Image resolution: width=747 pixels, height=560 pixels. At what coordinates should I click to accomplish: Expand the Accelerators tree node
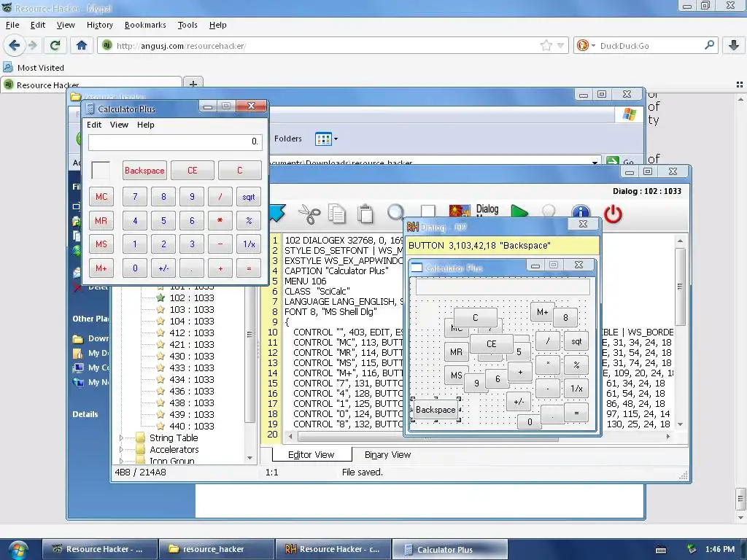pyautogui.click(x=121, y=449)
